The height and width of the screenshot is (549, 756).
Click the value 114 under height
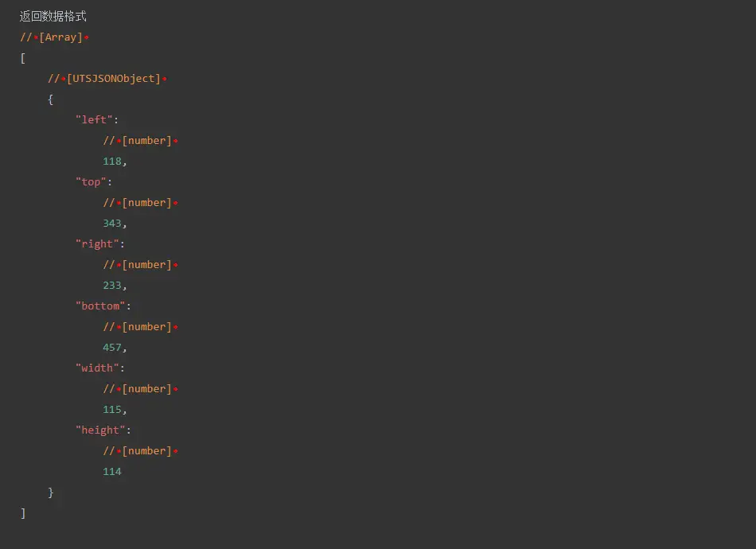112,472
